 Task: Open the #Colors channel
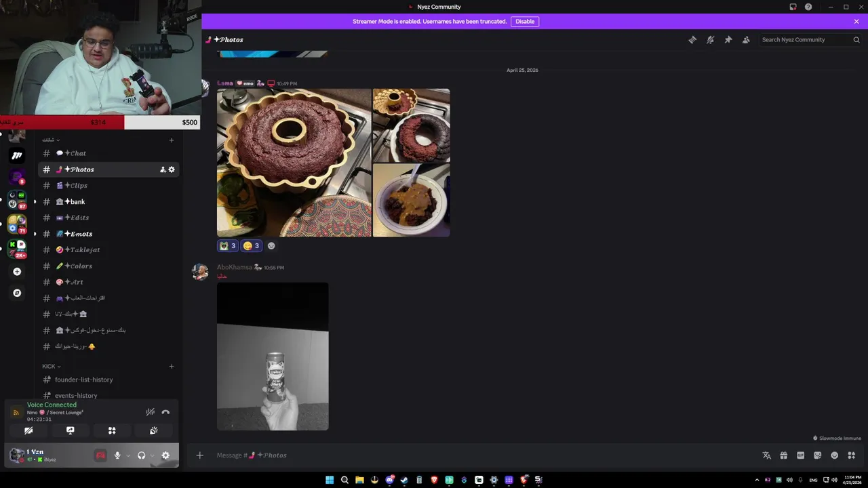108,266
